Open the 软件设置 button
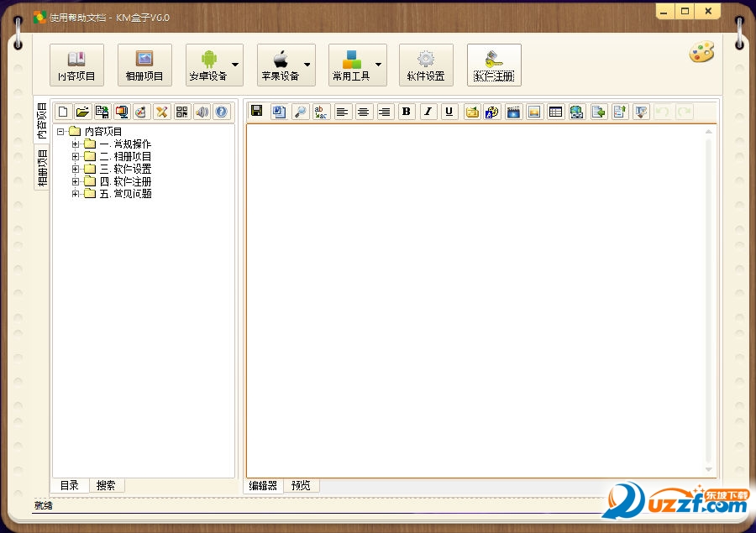Viewport: 756px width, 533px height. [x=426, y=65]
